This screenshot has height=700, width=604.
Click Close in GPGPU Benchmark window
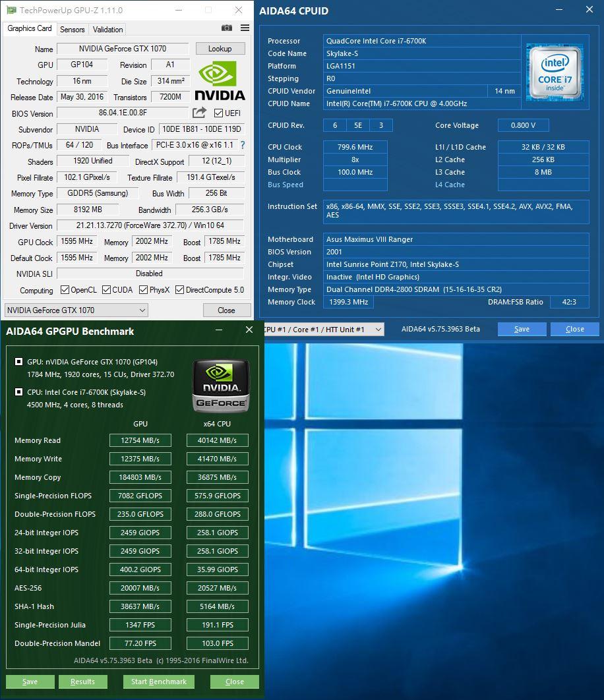click(x=235, y=682)
